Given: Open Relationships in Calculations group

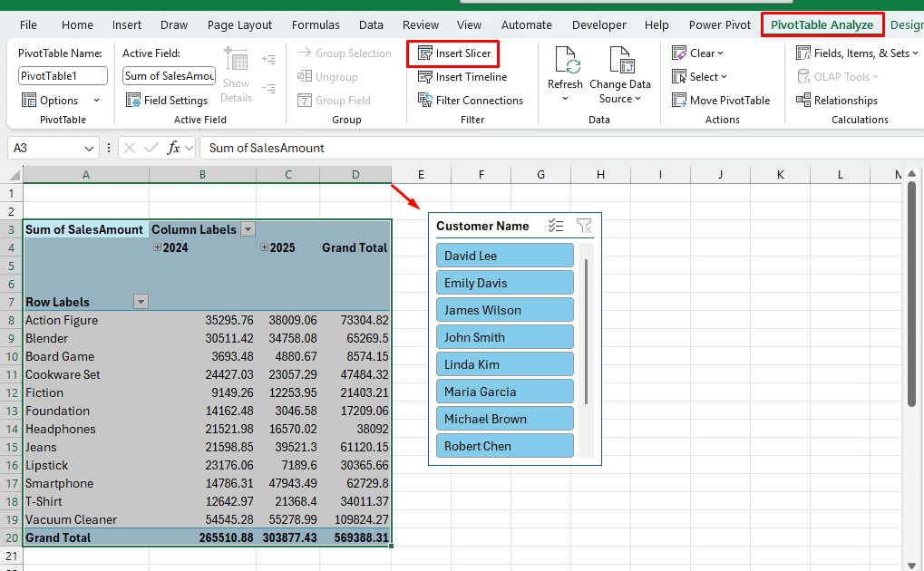Looking at the screenshot, I should click(x=836, y=101).
